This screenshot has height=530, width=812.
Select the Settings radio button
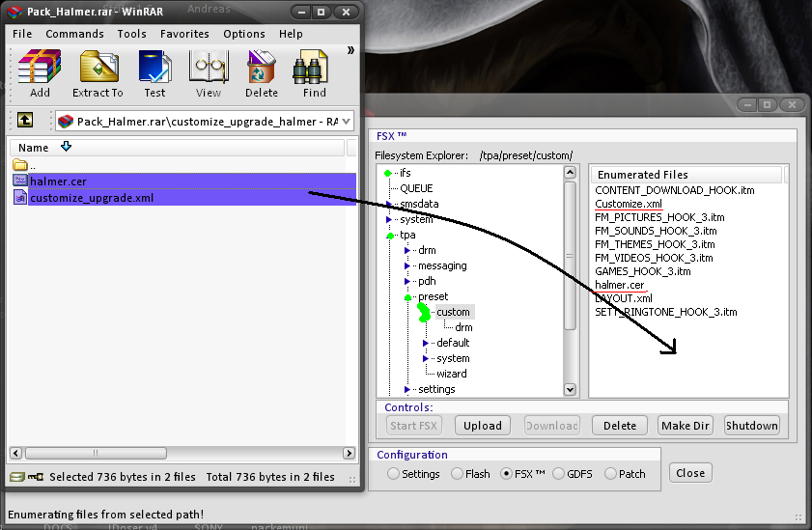393,474
